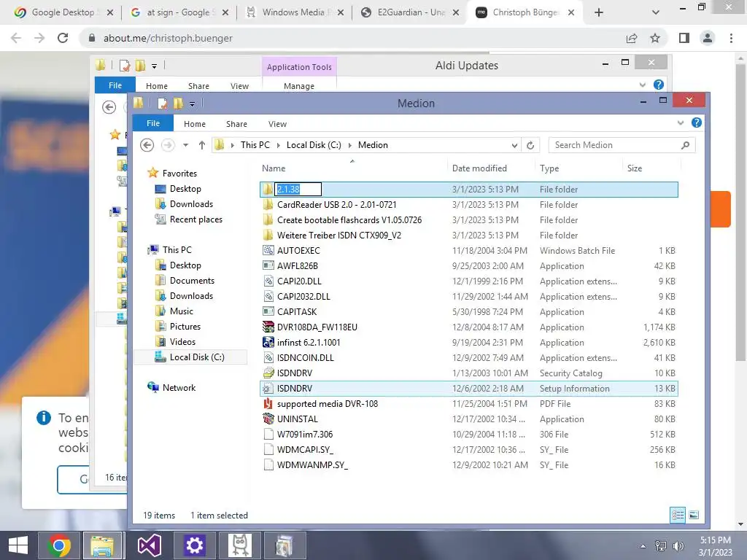Click the Properties quick access icon in Medion
The height and width of the screenshot is (560, 747).
click(x=162, y=104)
